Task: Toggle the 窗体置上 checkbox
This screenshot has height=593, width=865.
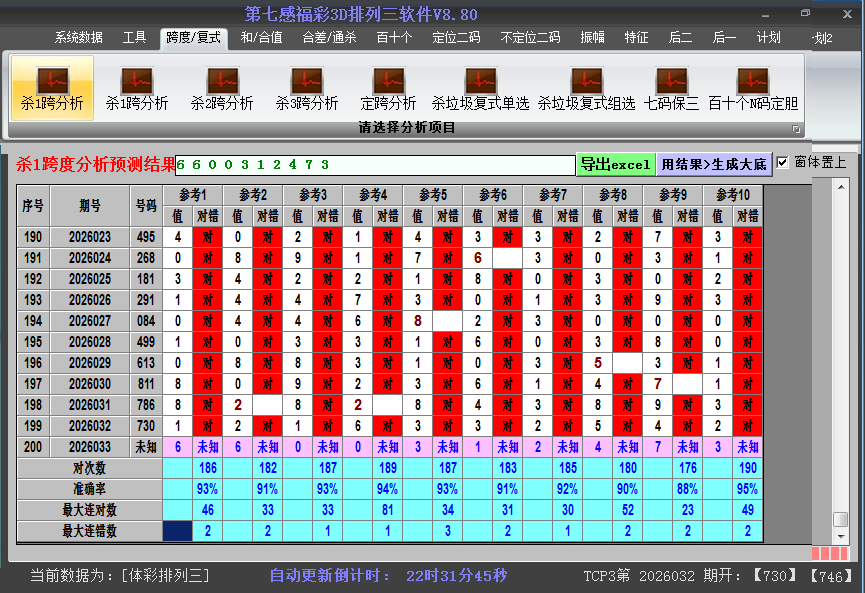Action: pyautogui.click(x=783, y=162)
